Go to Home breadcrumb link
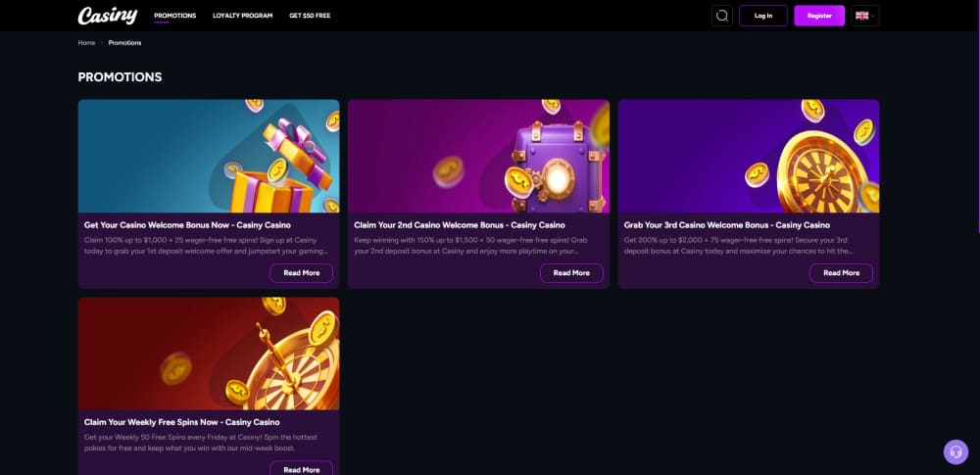This screenshot has height=475, width=980. click(87, 43)
